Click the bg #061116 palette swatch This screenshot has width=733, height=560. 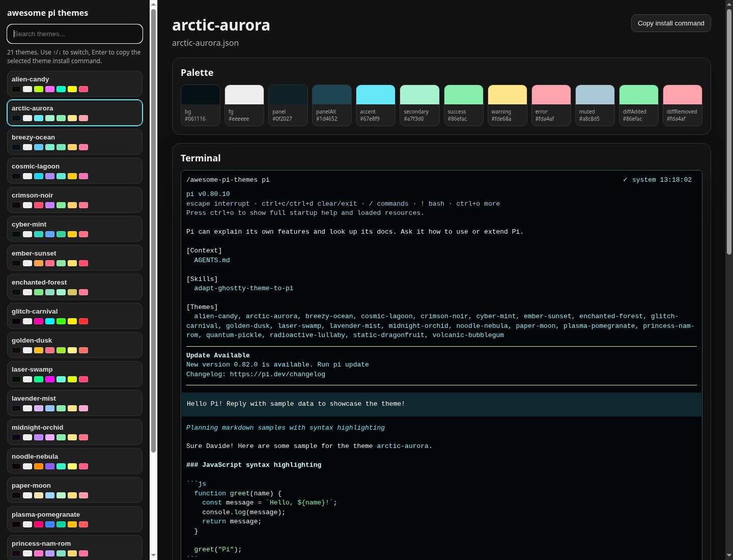(201, 105)
